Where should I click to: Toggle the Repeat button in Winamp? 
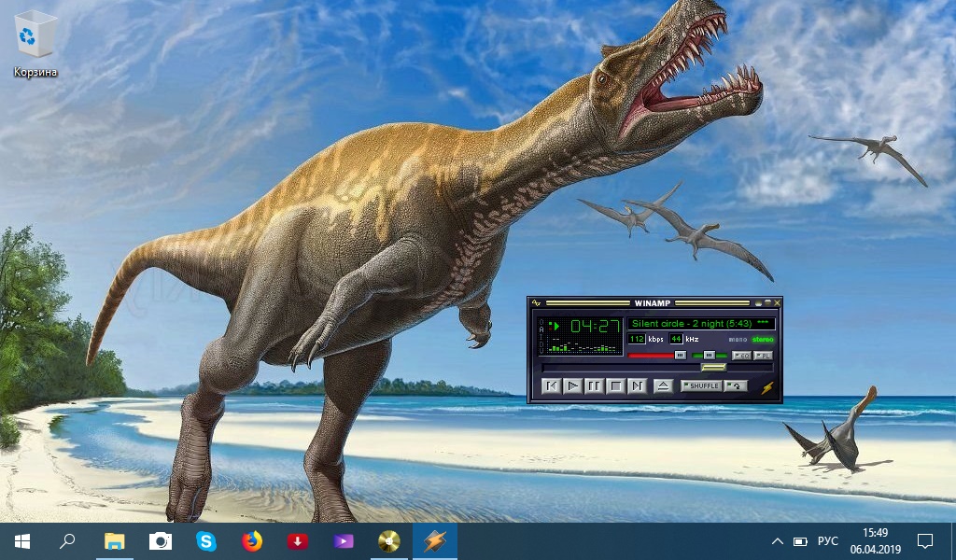(x=736, y=385)
